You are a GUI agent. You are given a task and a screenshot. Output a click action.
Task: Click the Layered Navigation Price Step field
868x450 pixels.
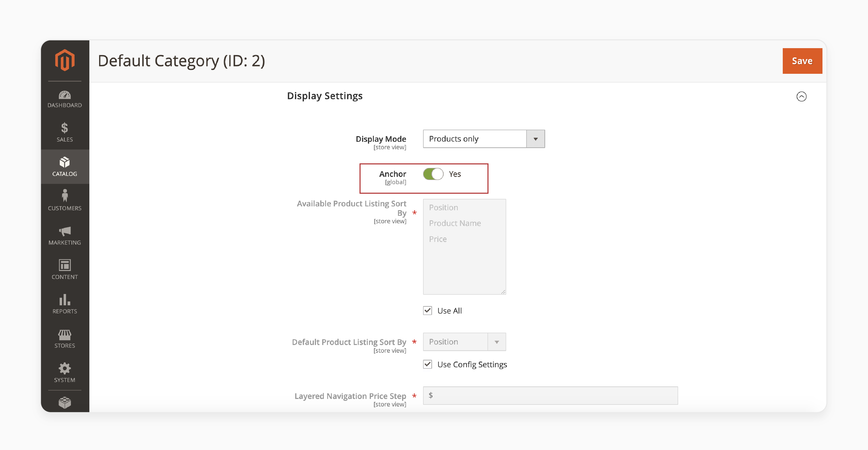[550, 396]
